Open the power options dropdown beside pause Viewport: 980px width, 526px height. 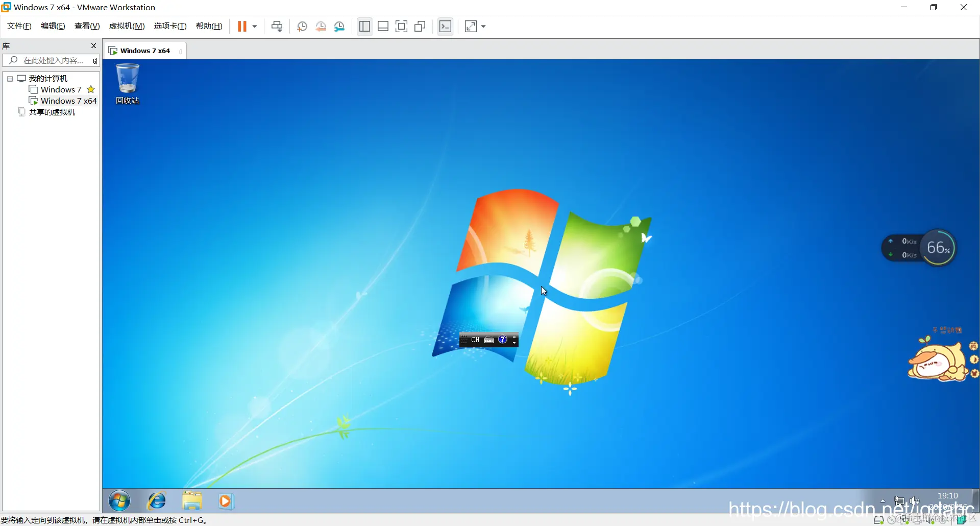click(x=255, y=27)
